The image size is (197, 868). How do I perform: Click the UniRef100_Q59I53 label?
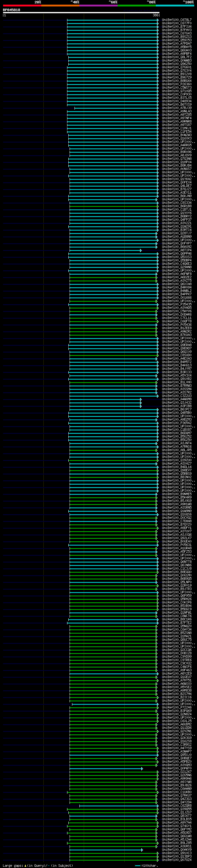[177, 40]
